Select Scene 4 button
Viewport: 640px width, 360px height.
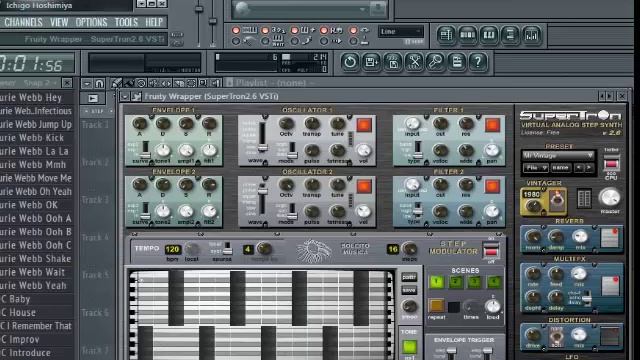(x=493, y=282)
